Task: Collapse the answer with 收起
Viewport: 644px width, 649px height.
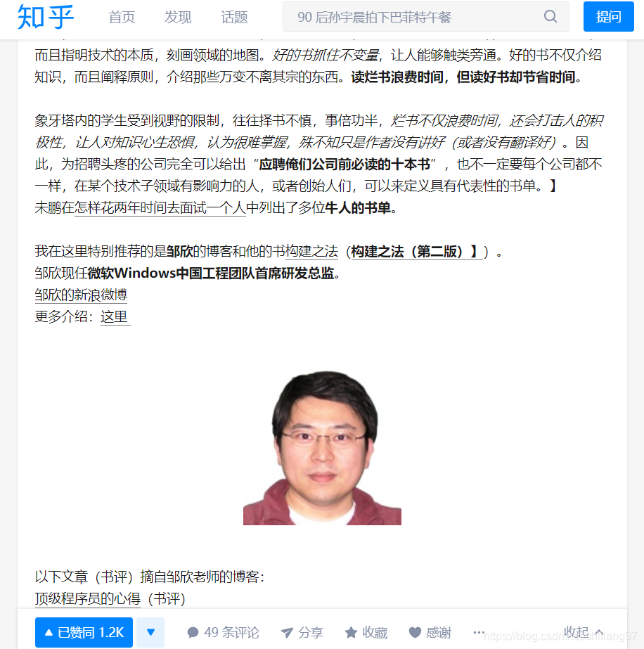Action: click(x=584, y=632)
